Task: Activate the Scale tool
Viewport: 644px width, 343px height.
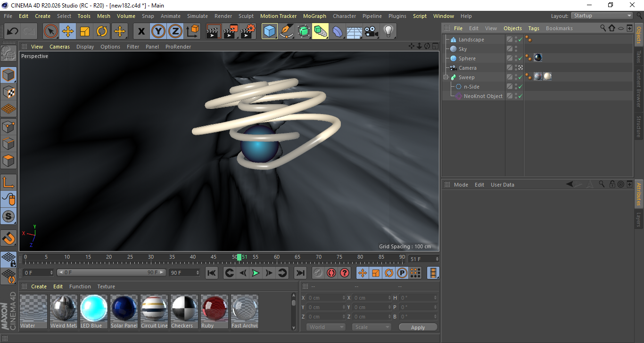Action: pos(85,32)
